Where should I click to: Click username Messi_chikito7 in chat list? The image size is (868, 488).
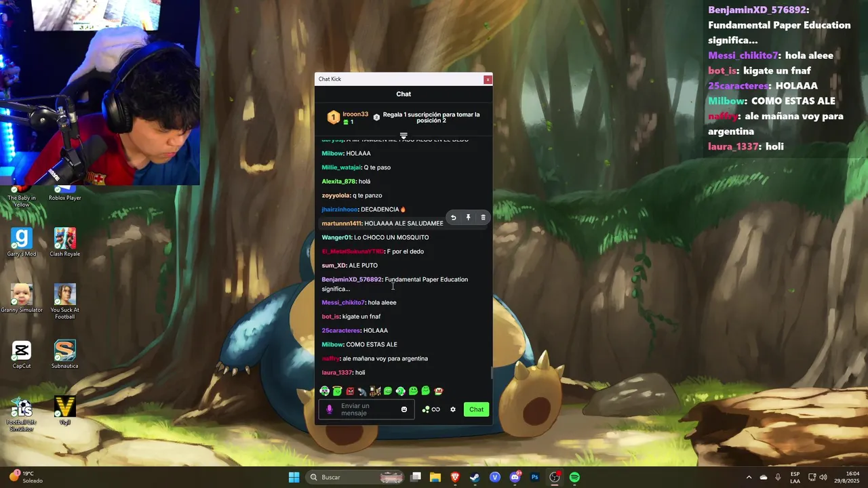[344, 302]
